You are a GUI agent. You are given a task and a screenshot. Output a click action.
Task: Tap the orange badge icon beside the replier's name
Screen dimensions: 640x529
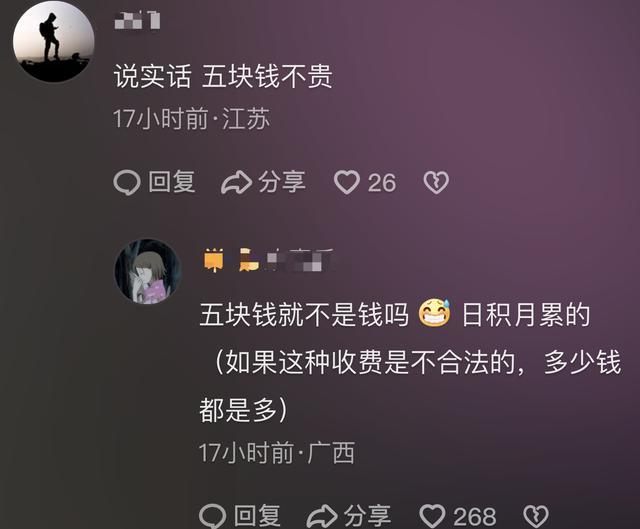click(214, 260)
